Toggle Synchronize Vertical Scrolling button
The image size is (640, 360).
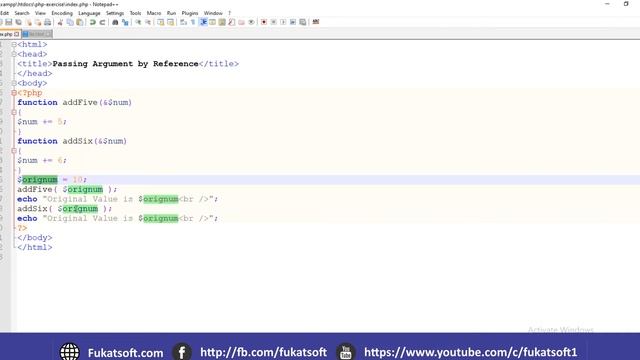click(x=160, y=22)
